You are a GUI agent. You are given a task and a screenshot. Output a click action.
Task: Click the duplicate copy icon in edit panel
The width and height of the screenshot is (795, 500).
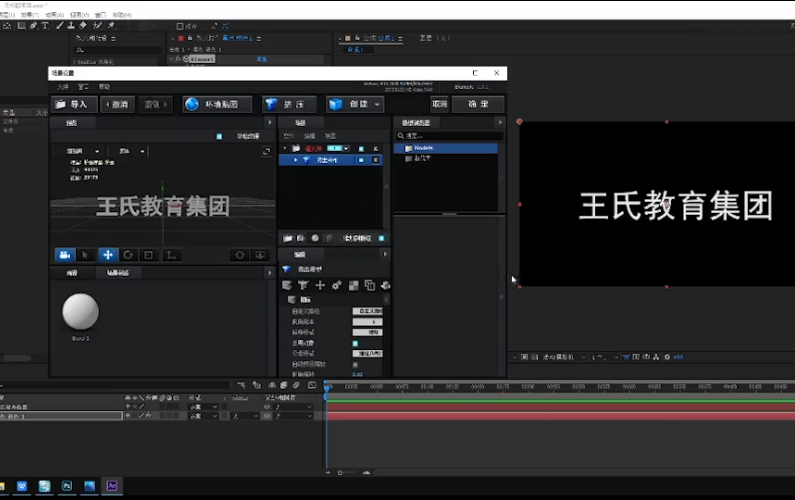click(x=370, y=285)
